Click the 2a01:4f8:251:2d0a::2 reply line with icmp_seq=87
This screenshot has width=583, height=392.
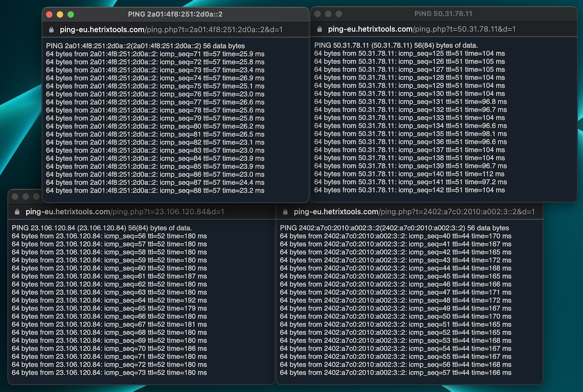(155, 183)
